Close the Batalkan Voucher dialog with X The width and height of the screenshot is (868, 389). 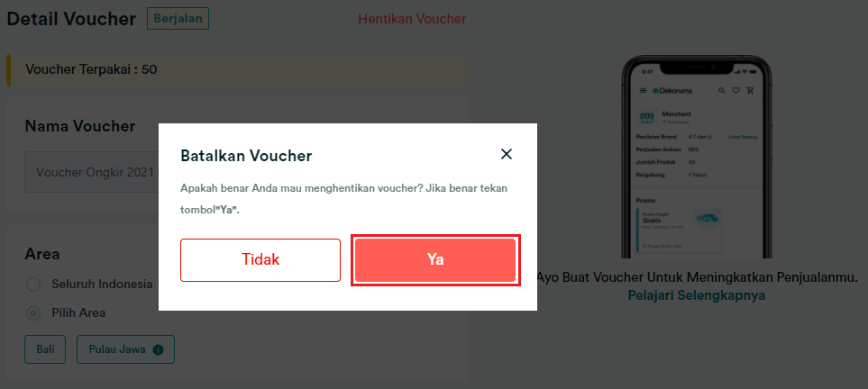pos(506,154)
